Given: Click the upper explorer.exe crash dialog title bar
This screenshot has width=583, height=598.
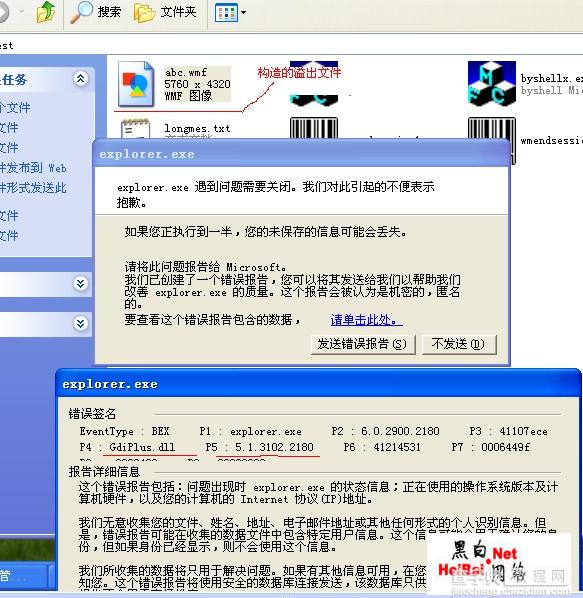Looking at the screenshot, I should (x=301, y=154).
